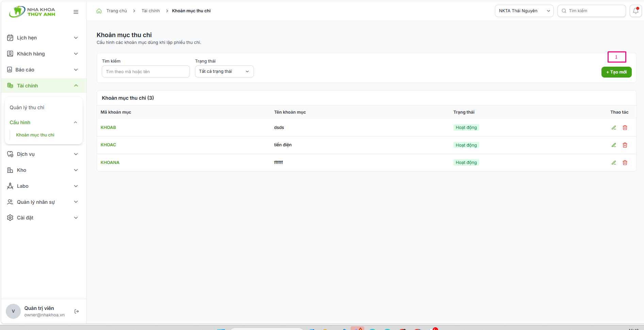644x330 pixels.
Task: Click the edit pencil icon for KHOANA
Action: point(614,163)
